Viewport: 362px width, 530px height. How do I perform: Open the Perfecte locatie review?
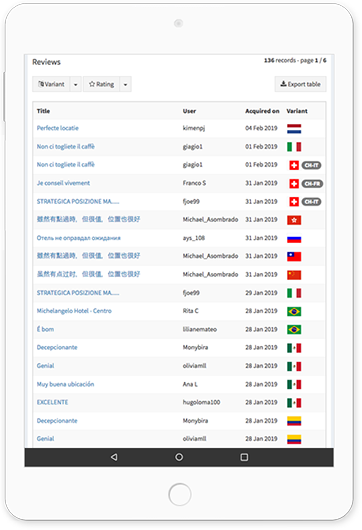tap(57, 128)
